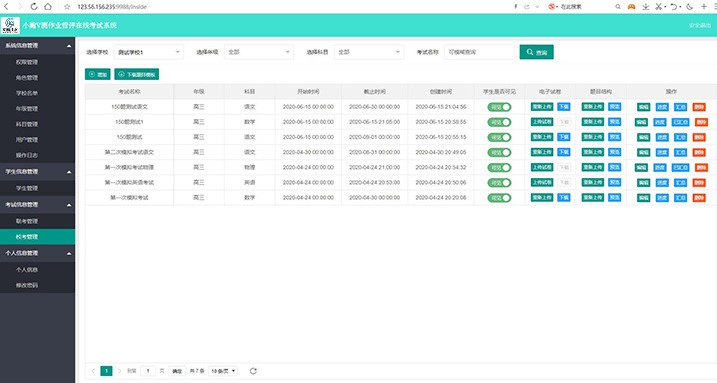Toggle student visibility for 150题测试语文 exam
Viewport: 717px width, 383px height.
(x=499, y=107)
